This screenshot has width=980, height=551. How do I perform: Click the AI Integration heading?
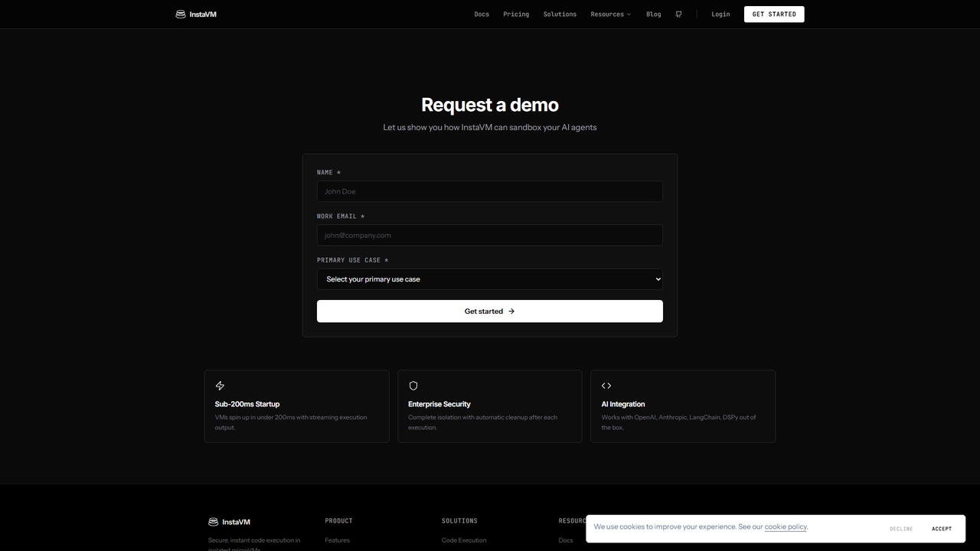pyautogui.click(x=623, y=404)
